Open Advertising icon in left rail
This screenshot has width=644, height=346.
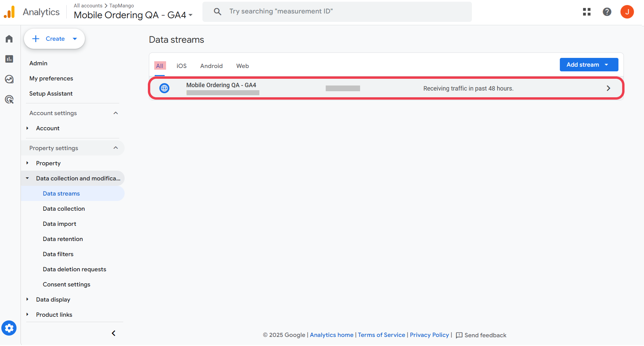coord(9,99)
